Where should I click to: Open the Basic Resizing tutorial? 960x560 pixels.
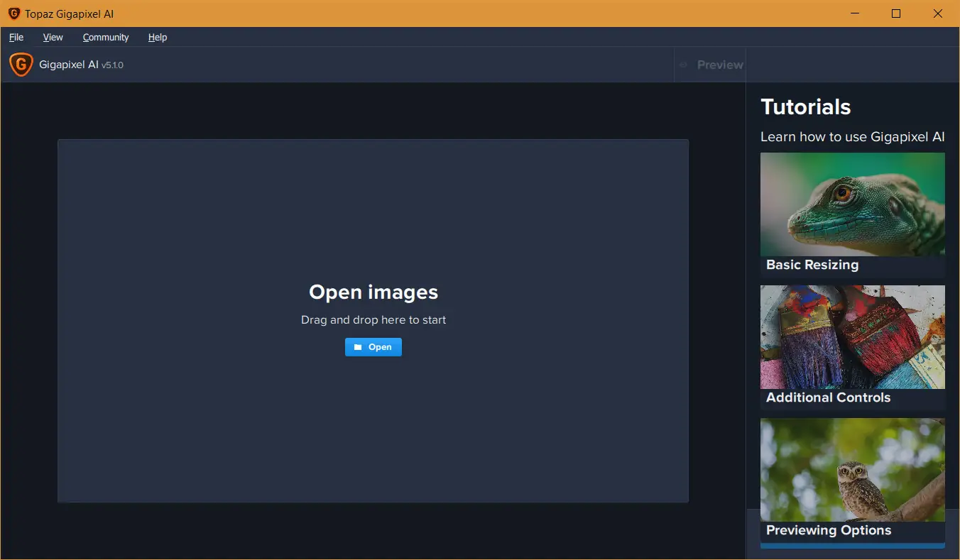(853, 214)
